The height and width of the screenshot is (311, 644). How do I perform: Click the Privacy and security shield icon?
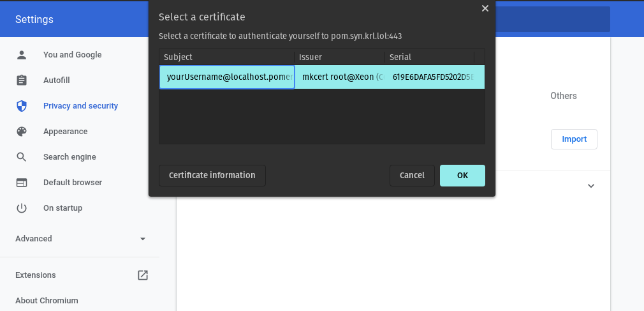coord(22,106)
